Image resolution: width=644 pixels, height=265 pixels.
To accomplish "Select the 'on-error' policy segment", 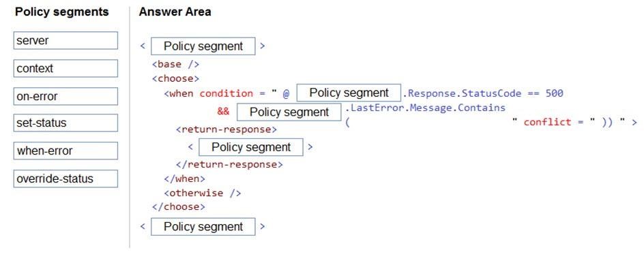I will tap(65, 97).
